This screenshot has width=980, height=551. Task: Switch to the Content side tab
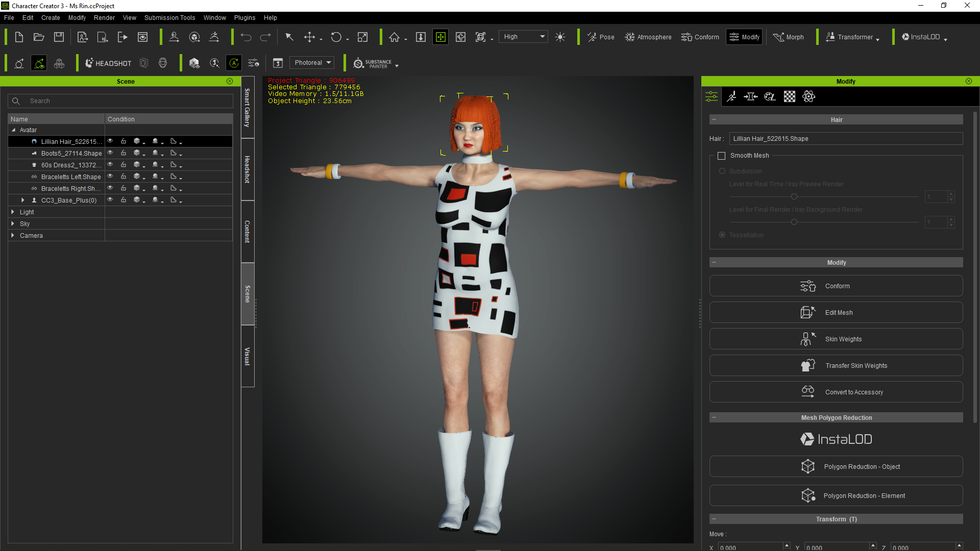tap(248, 232)
